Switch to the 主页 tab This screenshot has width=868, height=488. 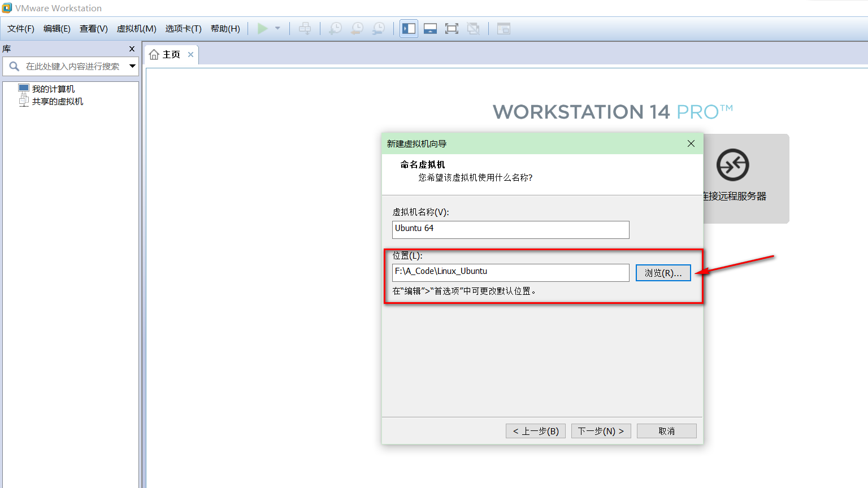[170, 54]
